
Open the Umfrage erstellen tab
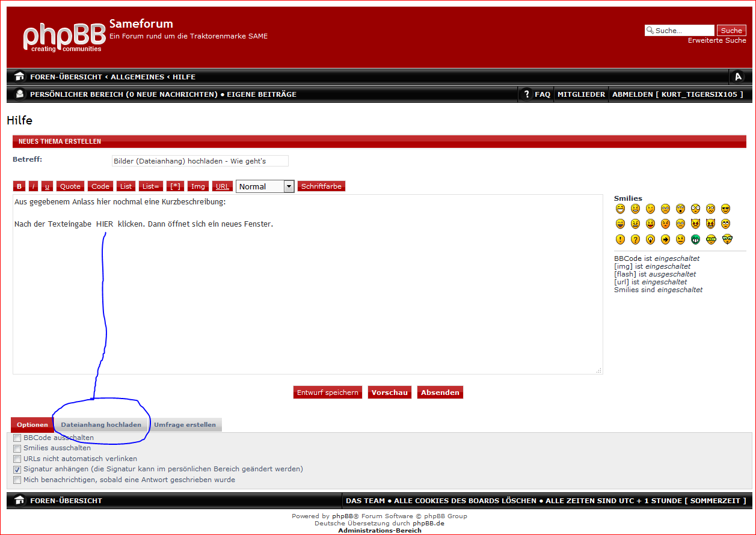185,425
